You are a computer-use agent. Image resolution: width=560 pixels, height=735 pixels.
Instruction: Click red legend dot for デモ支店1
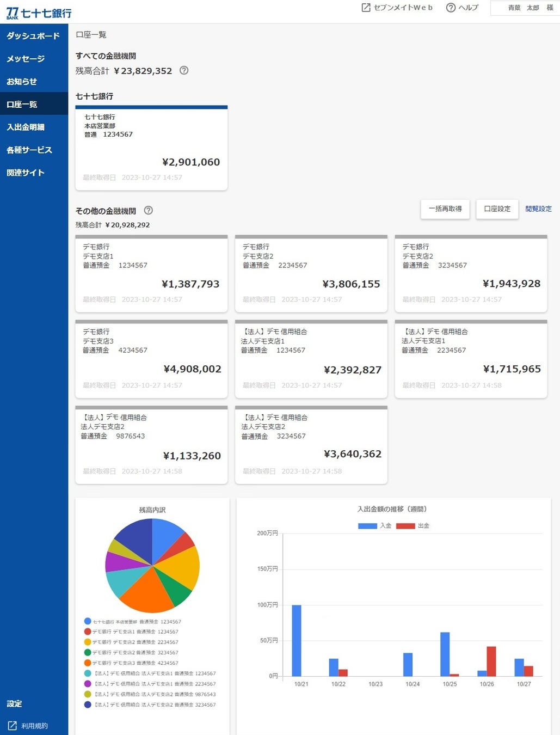click(88, 632)
